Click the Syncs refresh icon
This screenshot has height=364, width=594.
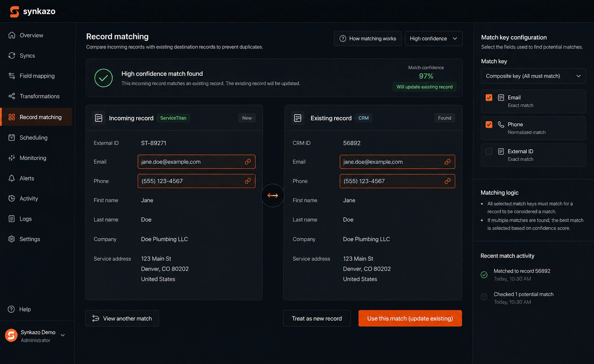tap(12, 56)
